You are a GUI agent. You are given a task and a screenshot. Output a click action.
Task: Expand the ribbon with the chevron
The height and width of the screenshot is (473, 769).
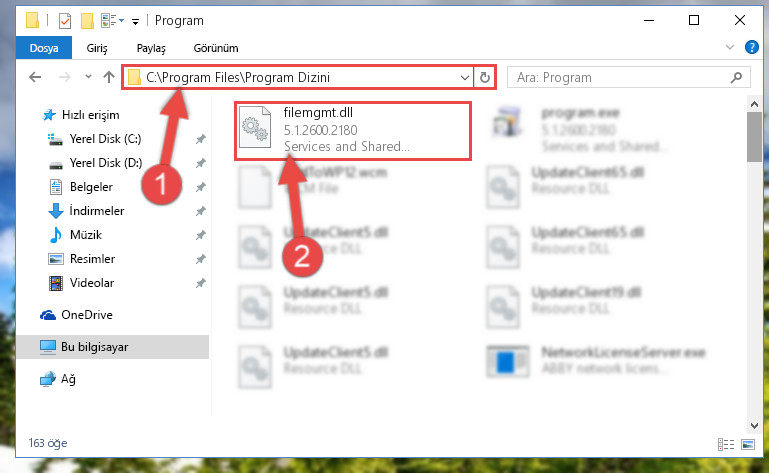tap(730, 48)
